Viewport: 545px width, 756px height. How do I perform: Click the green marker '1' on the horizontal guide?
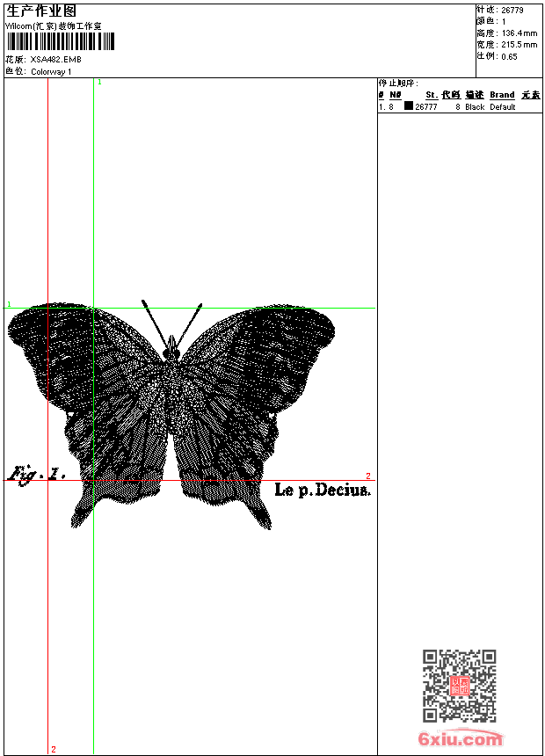9,304
